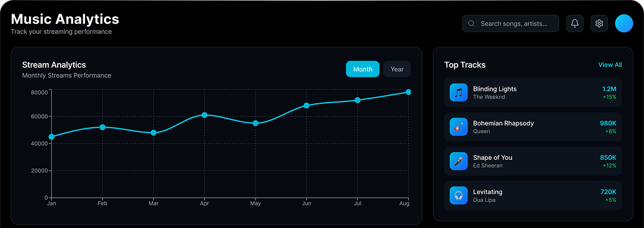Open the View All tracks link
This screenshot has width=644, height=228.
pos(610,65)
